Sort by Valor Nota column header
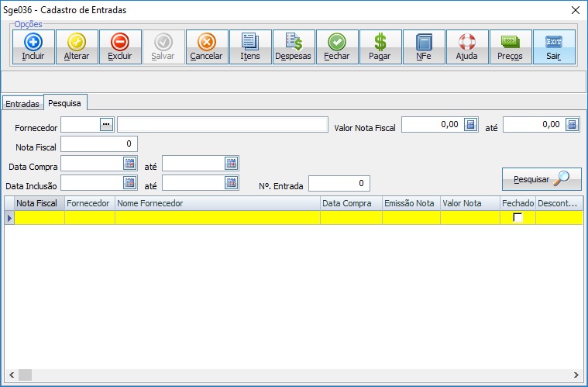 pyautogui.click(x=470, y=203)
